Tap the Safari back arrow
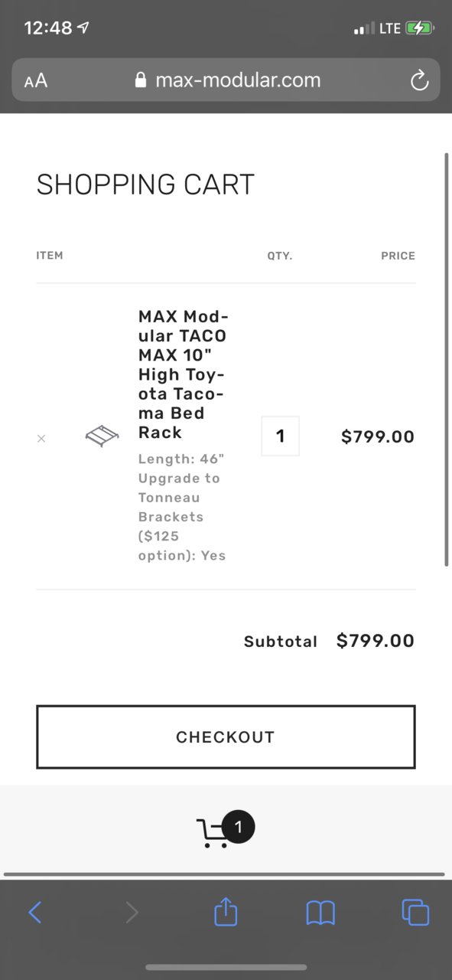452x980 pixels. pyautogui.click(x=35, y=912)
